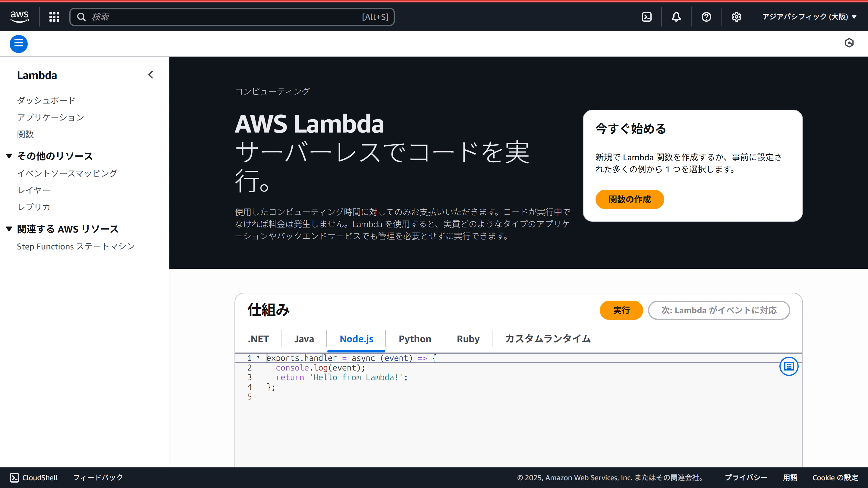868x488 pixels.
Task: Click the AWS logo home icon
Action: click(x=20, y=17)
